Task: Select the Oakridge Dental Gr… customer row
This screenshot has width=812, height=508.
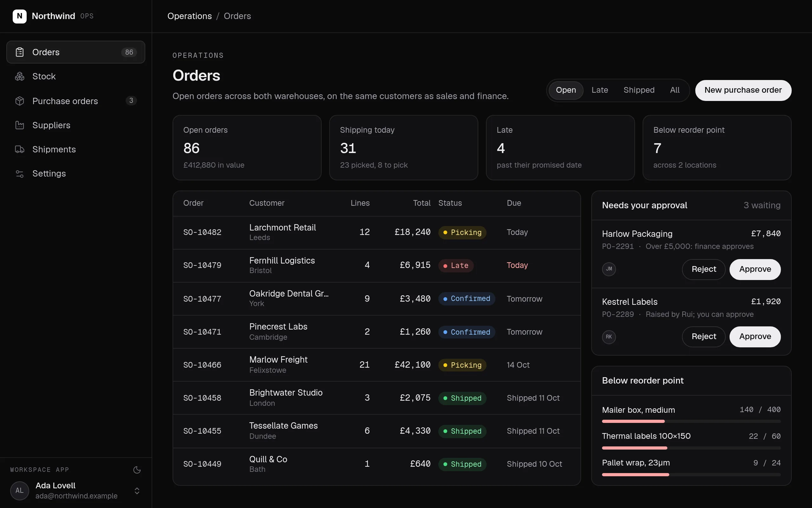Action: (377, 298)
